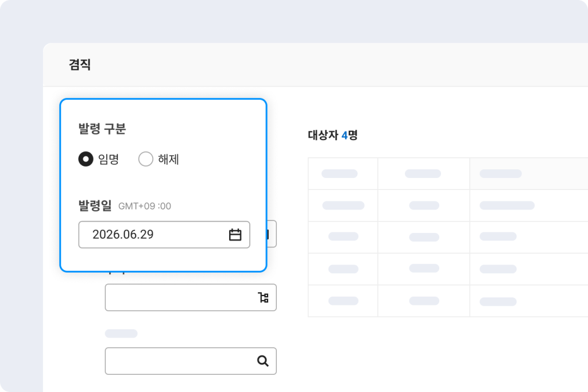Select the 임명 radio button
The image size is (588, 392).
point(86,160)
